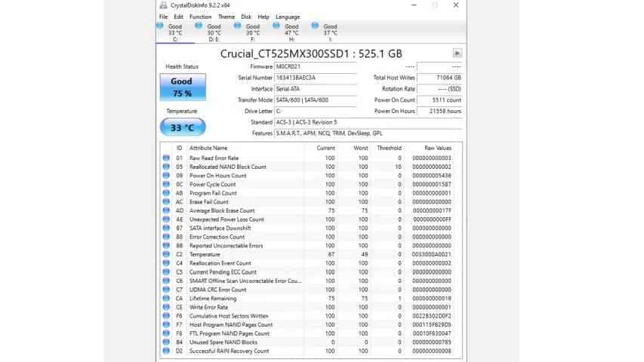The image size is (644, 362).
Task: Open the Function menu
Action: [200, 17]
